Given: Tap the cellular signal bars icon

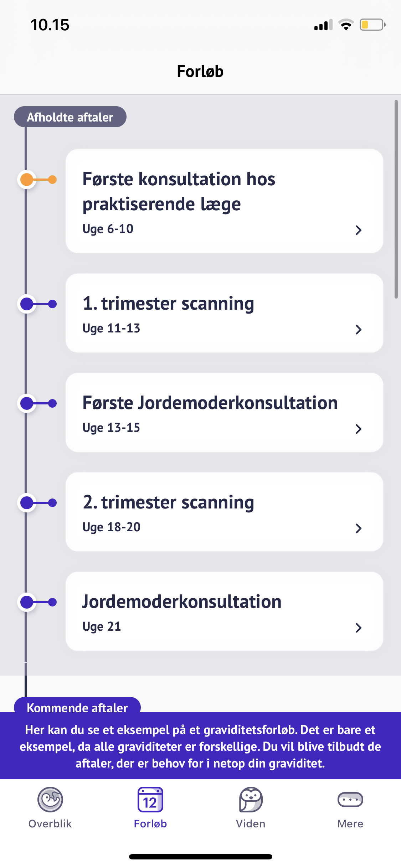Looking at the screenshot, I should [323, 25].
